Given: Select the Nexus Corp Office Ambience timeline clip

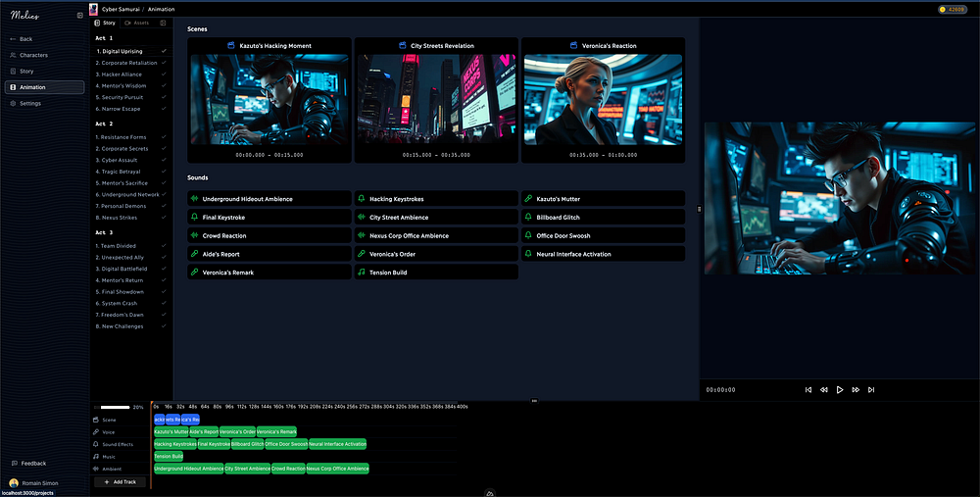Looking at the screenshot, I should pyautogui.click(x=337, y=469).
